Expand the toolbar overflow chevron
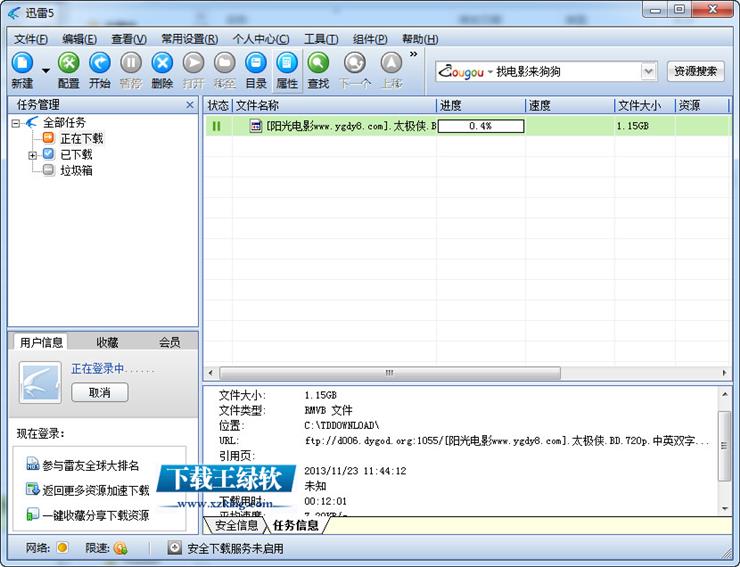Image resolution: width=740 pixels, height=567 pixels. pyautogui.click(x=413, y=54)
